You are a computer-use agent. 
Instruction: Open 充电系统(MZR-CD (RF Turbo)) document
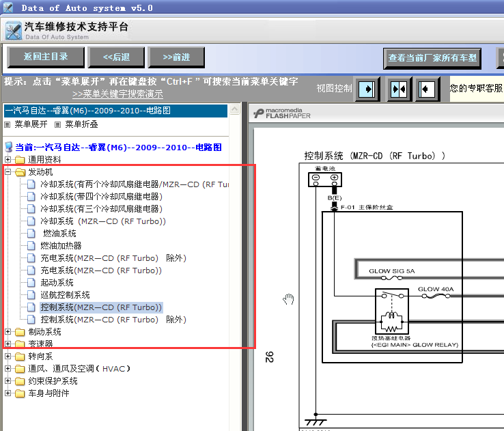click(101, 270)
